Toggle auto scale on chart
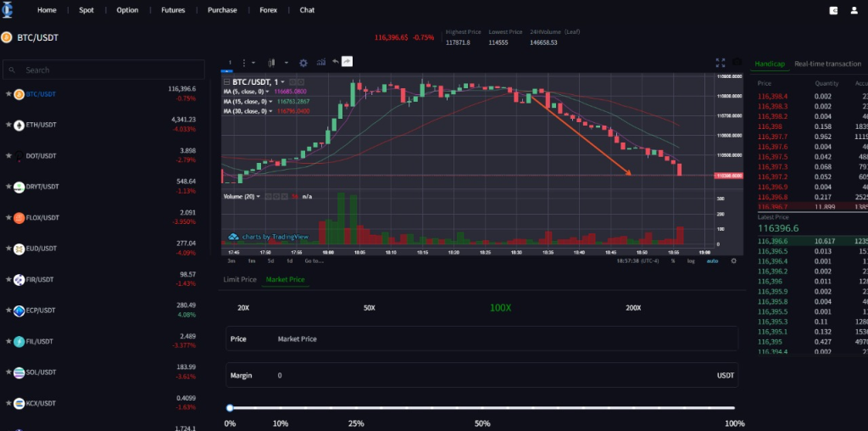The height and width of the screenshot is (431, 868). click(x=712, y=260)
